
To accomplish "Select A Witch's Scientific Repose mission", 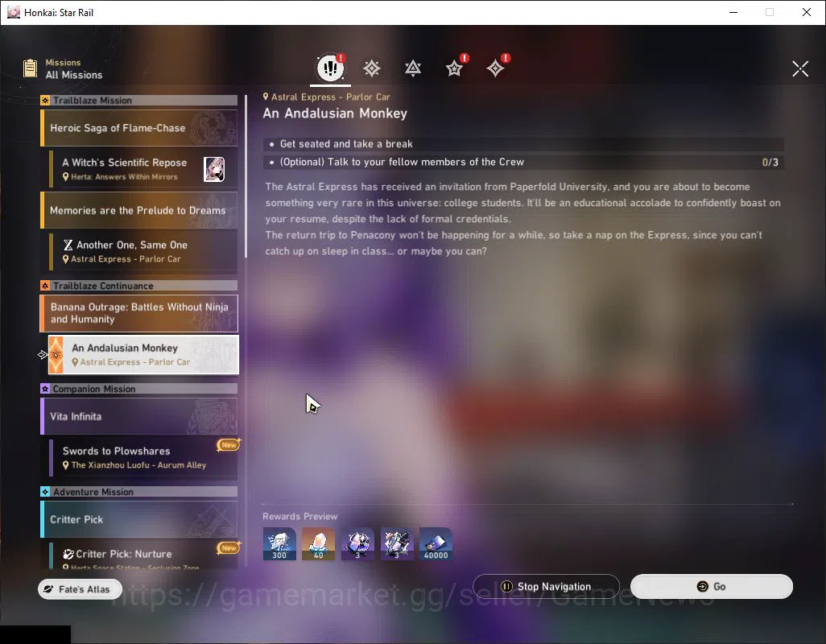I will click(x=143, y=169).
